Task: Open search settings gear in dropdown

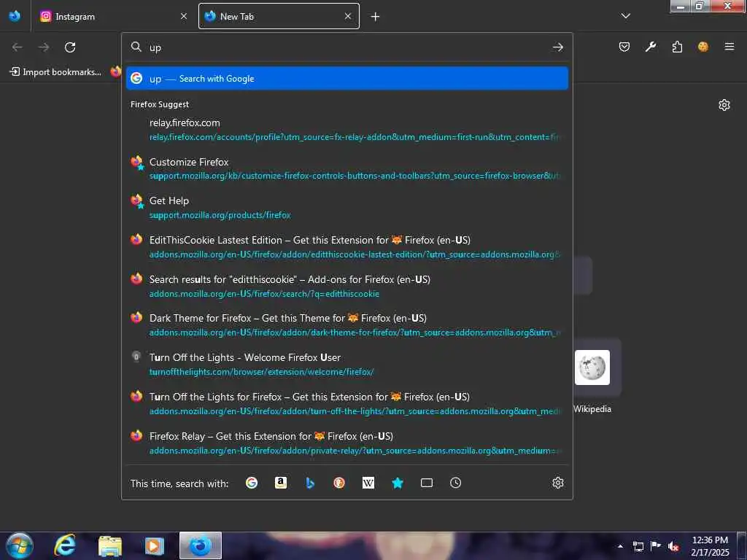Action: 558,483
